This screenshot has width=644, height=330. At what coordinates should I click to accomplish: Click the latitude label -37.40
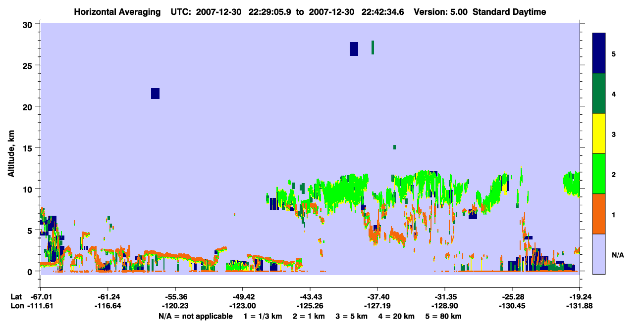(x=377, y=297)
